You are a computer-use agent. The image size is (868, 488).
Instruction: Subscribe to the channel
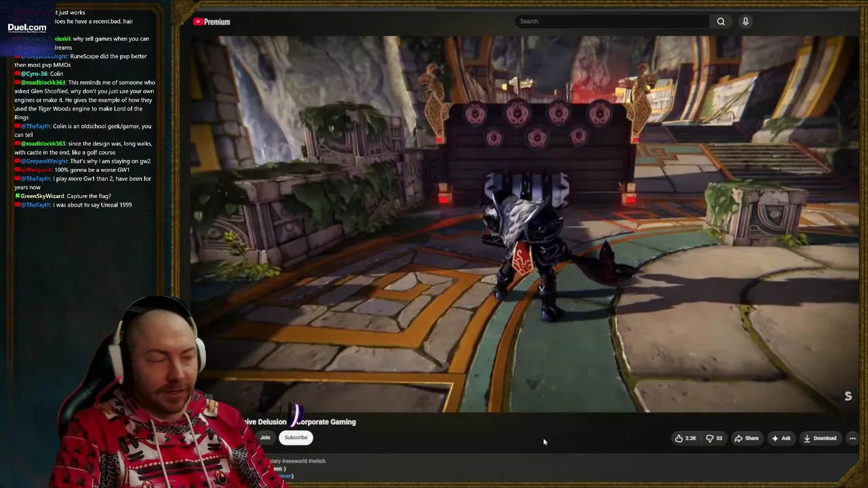click(x=296, y=438)
